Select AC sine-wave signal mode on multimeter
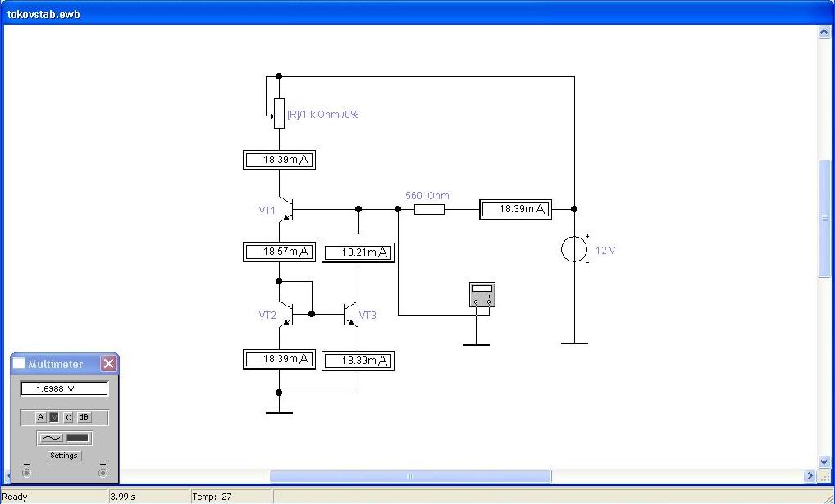The width and height of the screenshot is (835, 504). click(x=52, y=438)
